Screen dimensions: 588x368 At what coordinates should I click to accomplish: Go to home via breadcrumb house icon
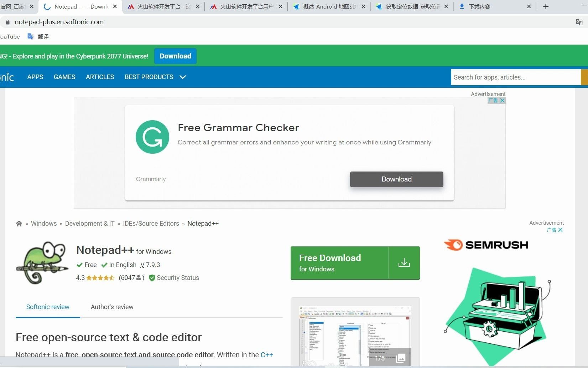tap(19, 224)
